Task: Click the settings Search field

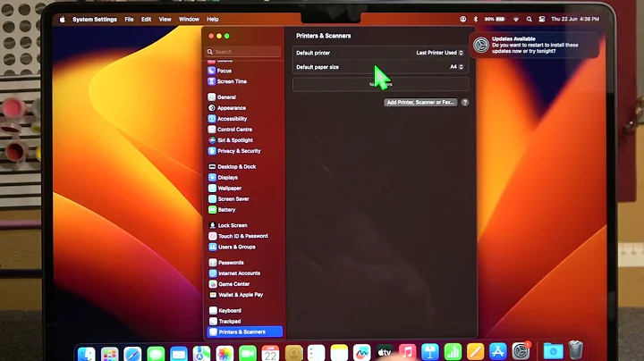Action: click(243, 52)
